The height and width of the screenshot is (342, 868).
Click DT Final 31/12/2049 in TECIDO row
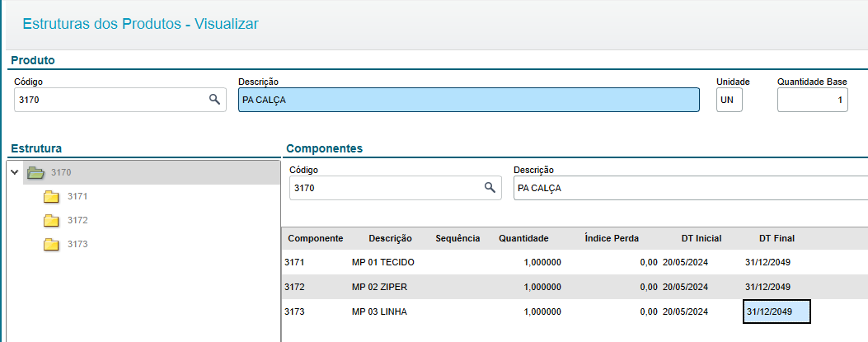(767, 262)
